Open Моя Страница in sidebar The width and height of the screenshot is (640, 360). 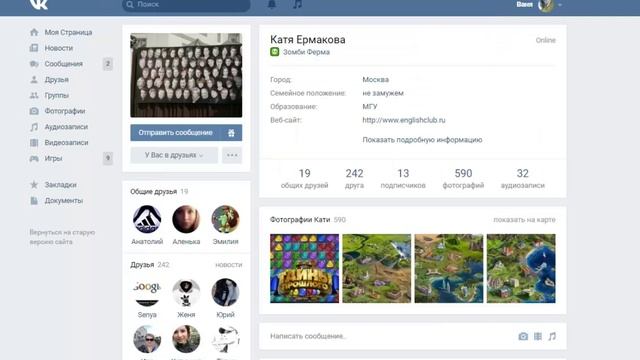tap(68, 32)
